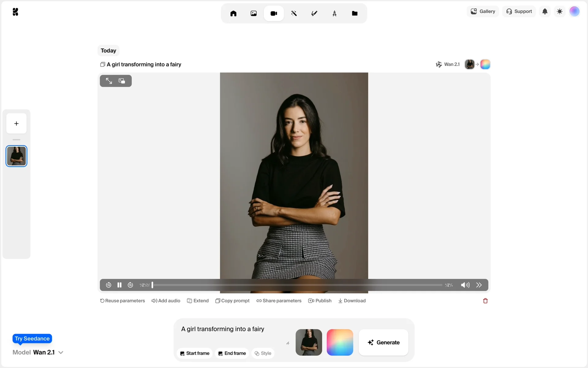Expand player options double chevron
The height and width of the screenshot is (368, 588).
[x=479, y=285]
